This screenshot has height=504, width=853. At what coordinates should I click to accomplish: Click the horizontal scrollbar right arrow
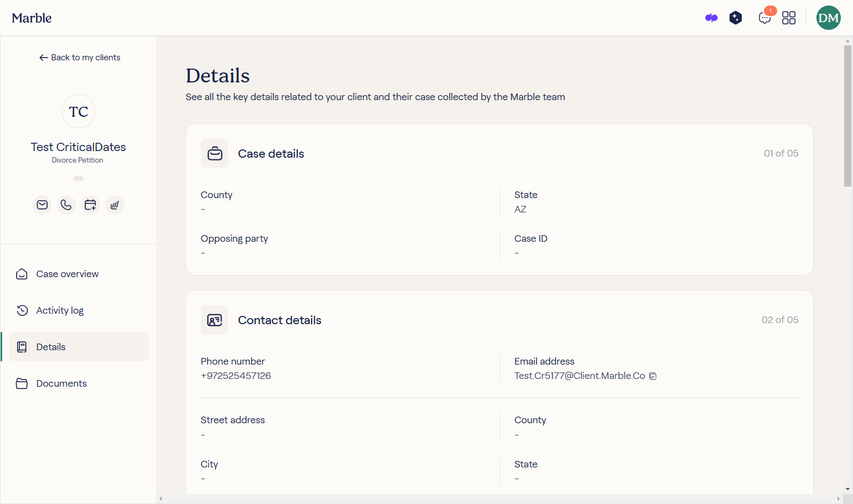pyautogui.click(x=838, y=499)
